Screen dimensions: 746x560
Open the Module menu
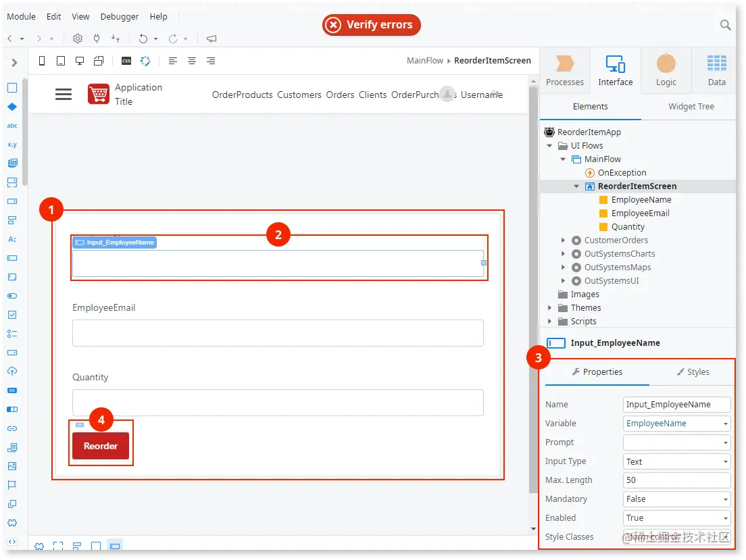(x=22, y=17)
